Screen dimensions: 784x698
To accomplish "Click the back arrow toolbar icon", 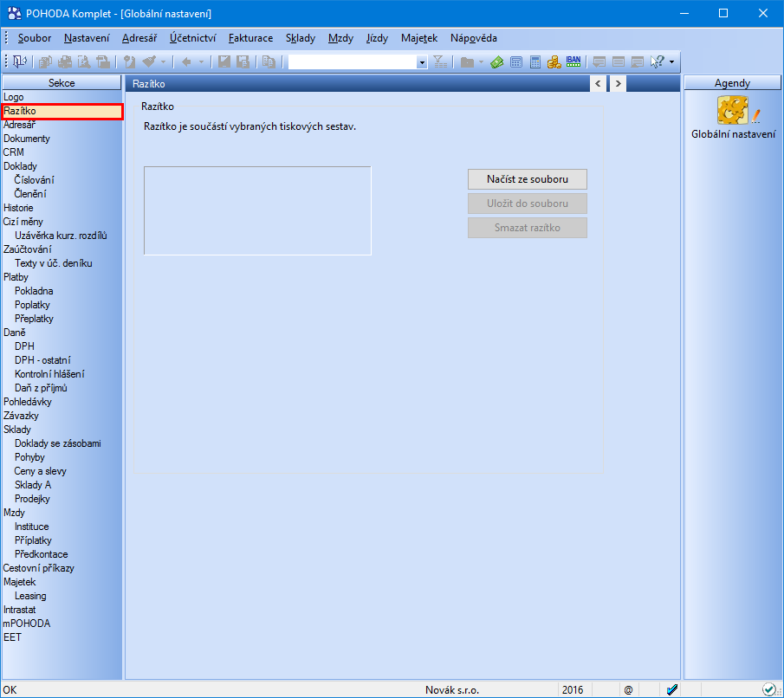I will pos(186,61).
